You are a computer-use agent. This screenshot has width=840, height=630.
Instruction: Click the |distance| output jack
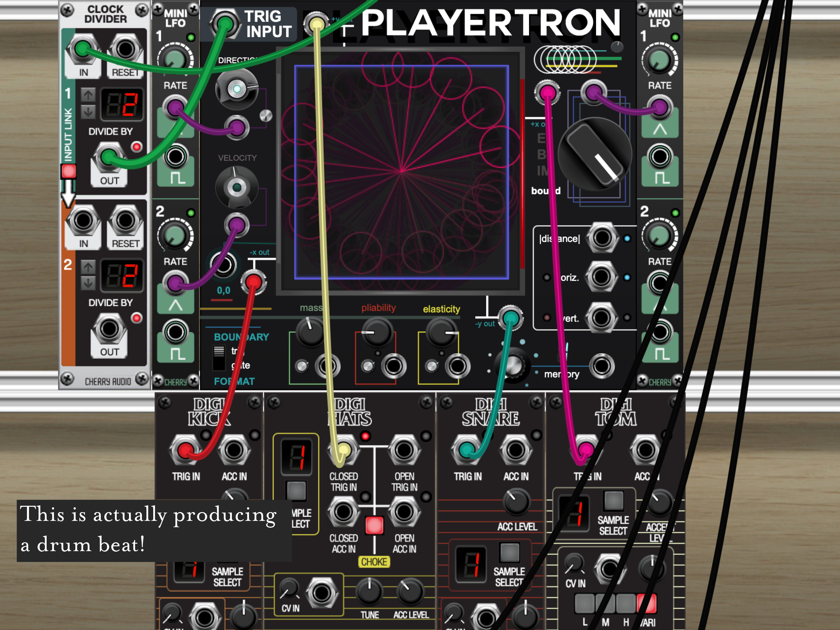[602, 238]
